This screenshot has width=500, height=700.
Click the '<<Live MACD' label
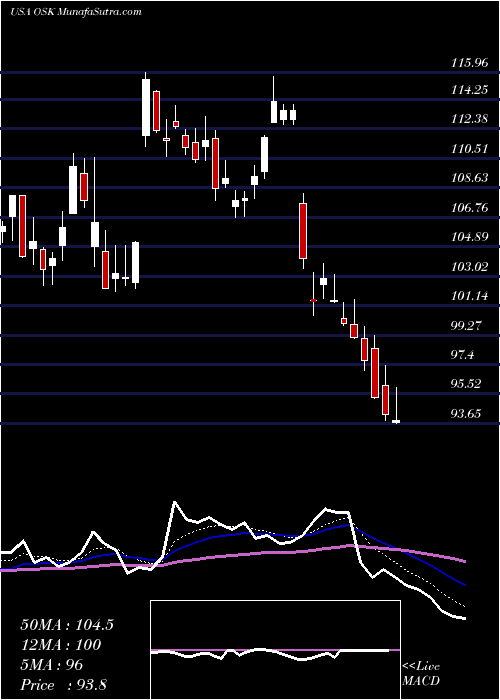coord(421,674)
